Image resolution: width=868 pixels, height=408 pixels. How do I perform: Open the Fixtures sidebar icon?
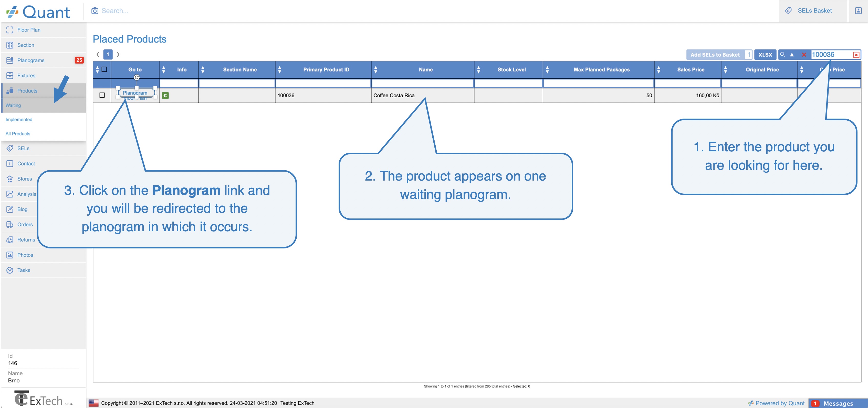click(10, 76)
